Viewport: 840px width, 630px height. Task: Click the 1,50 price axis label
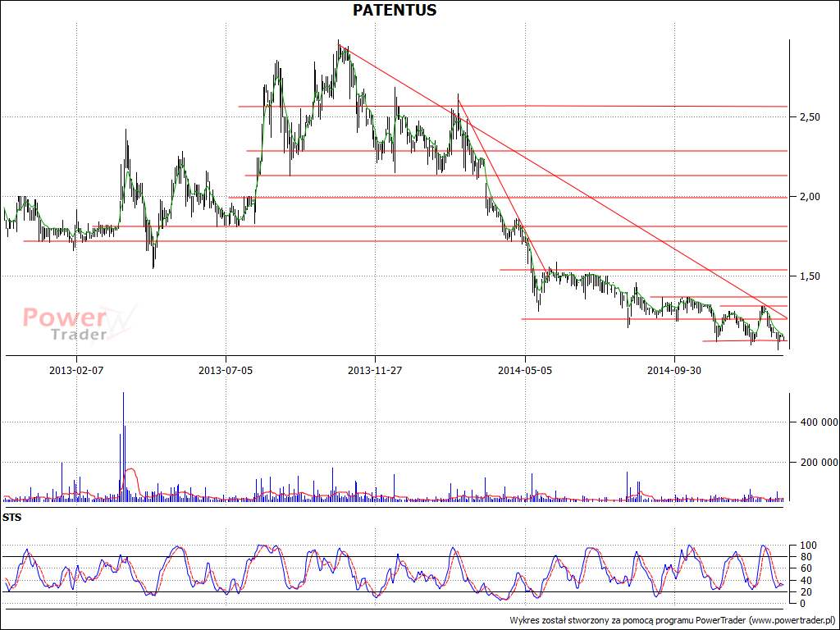[x=810, y=276]
